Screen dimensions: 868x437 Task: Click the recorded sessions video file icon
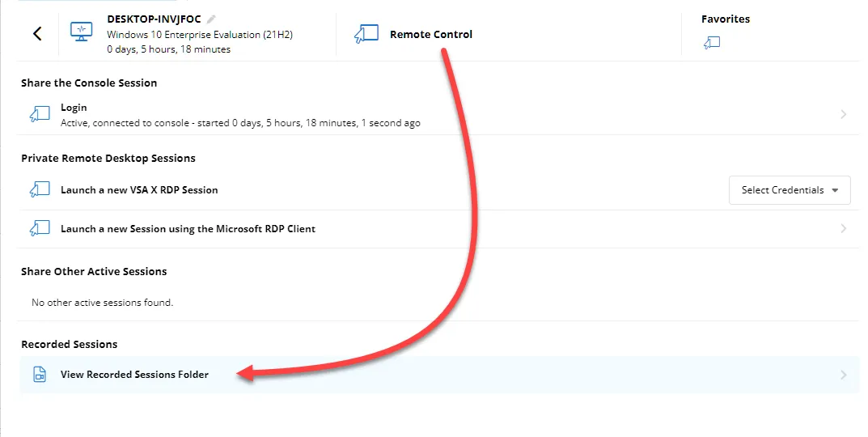click(x=40, y=375)
